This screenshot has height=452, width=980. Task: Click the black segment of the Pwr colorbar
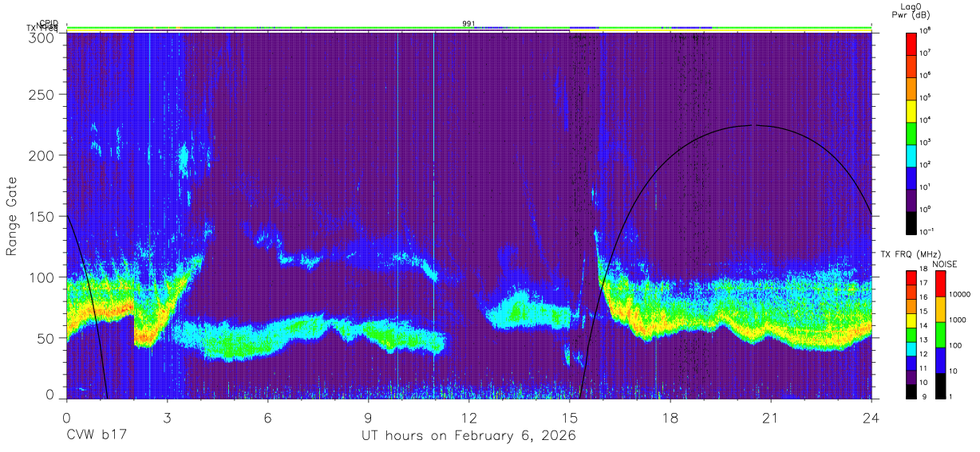coord(911,222)
